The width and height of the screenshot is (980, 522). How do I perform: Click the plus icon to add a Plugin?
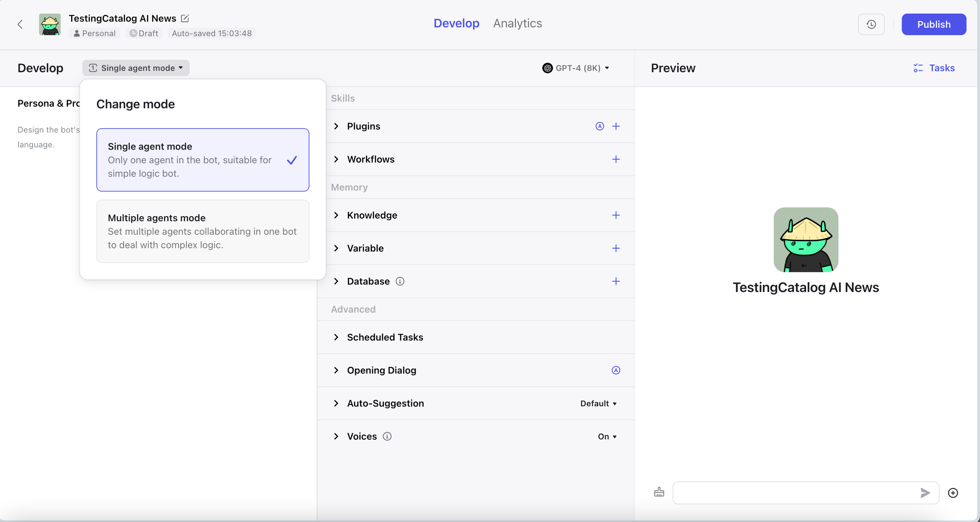click(616, 126)
